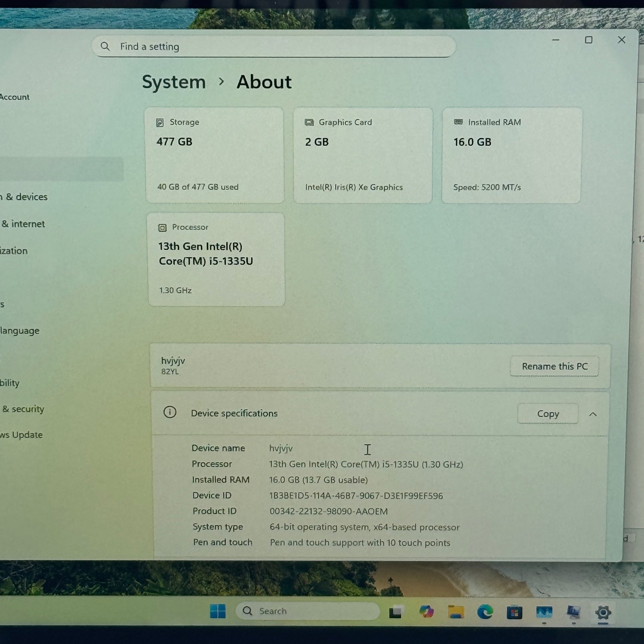Launch Microsoft Edge browser
This screenshot has width=644, height=644.
click(x=485, y=612)
